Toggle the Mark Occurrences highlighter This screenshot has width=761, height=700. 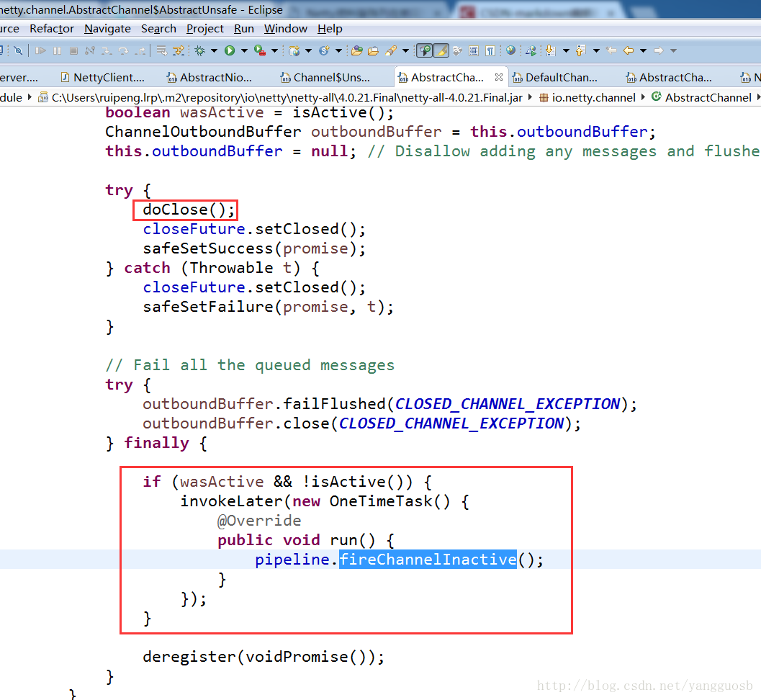[441, 50]
